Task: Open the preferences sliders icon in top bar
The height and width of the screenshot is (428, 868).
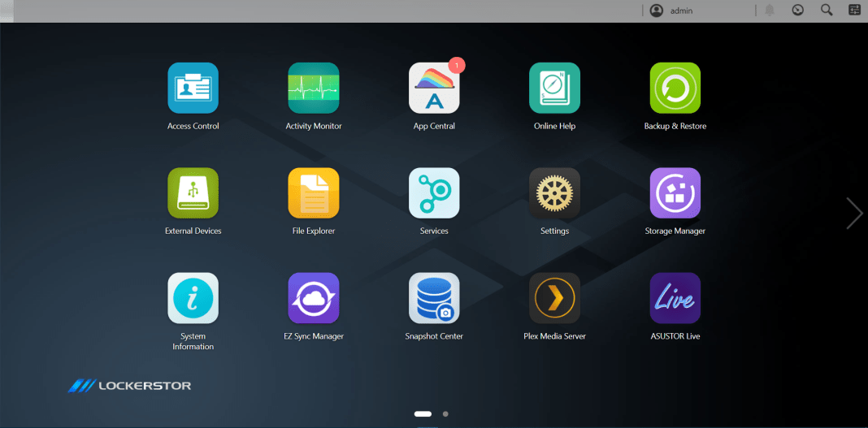Action: tap(855, 10)
